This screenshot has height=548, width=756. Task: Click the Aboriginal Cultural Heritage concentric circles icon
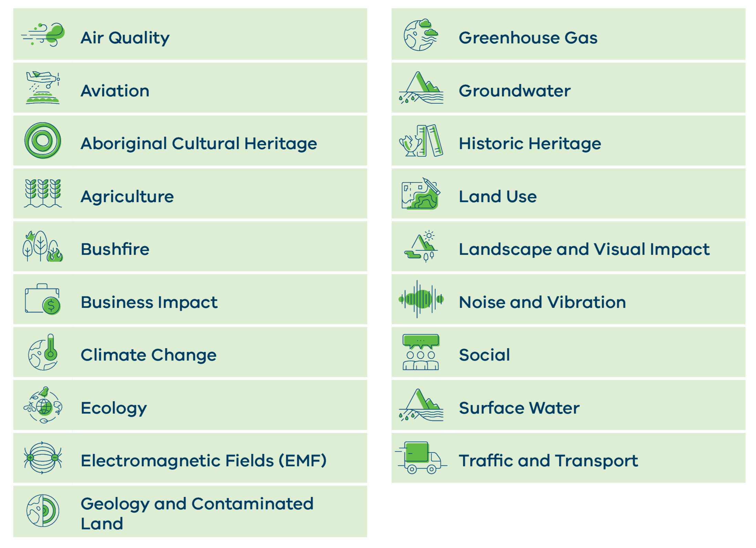pos(43,141)
